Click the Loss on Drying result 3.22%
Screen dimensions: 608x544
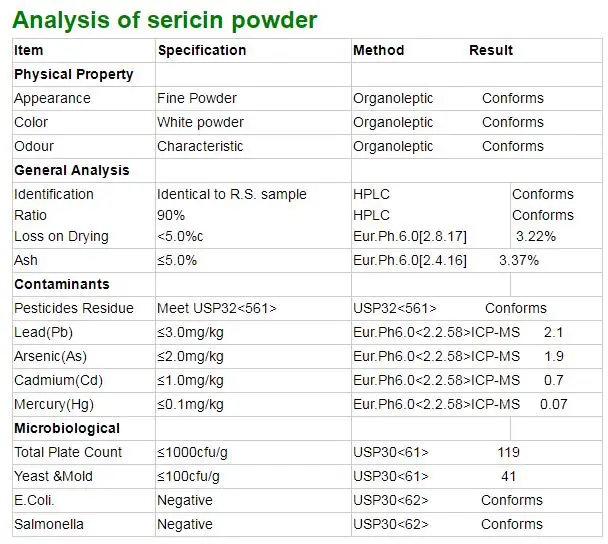535,236
